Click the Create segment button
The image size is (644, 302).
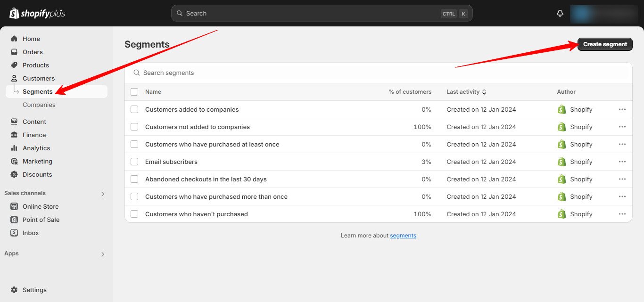click(x=605, y=44)
